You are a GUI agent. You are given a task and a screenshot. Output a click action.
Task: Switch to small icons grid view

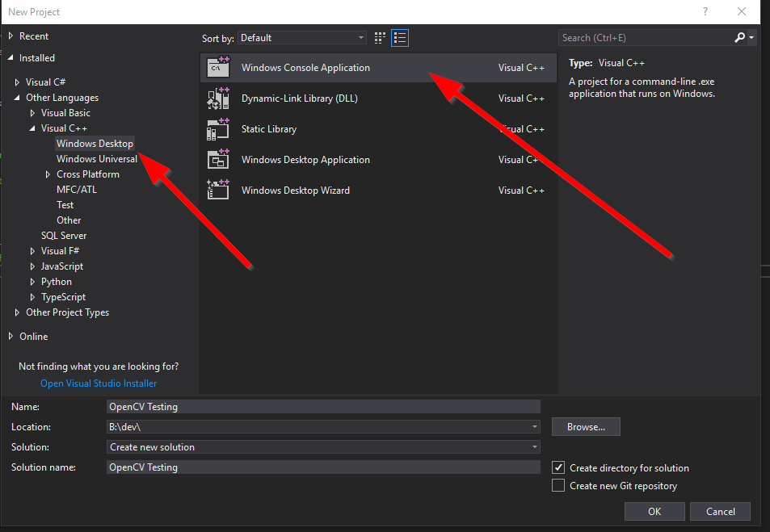380,38
